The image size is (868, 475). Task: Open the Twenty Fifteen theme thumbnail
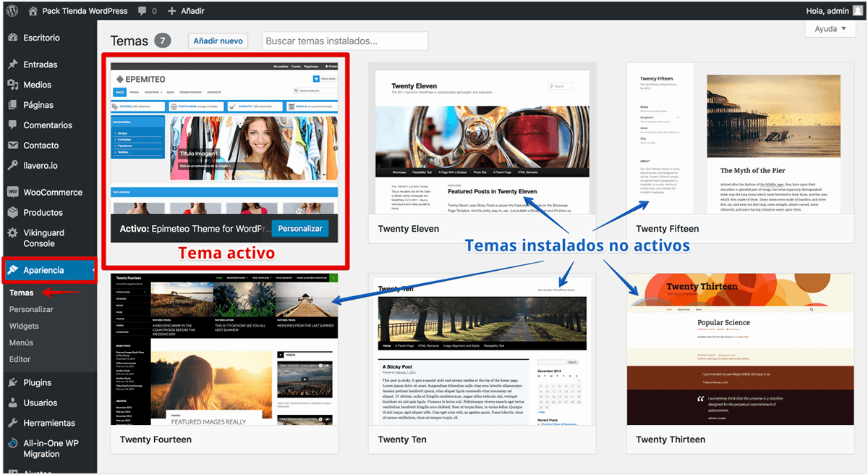point(741,138)
